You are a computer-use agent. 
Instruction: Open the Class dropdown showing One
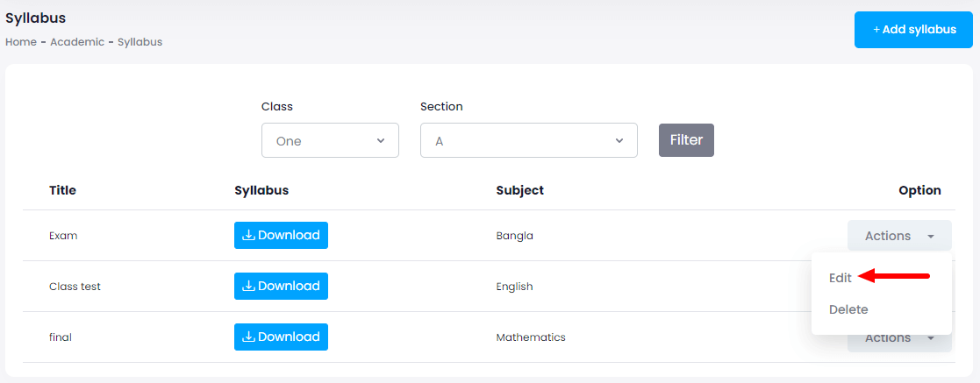pos(330,141)
